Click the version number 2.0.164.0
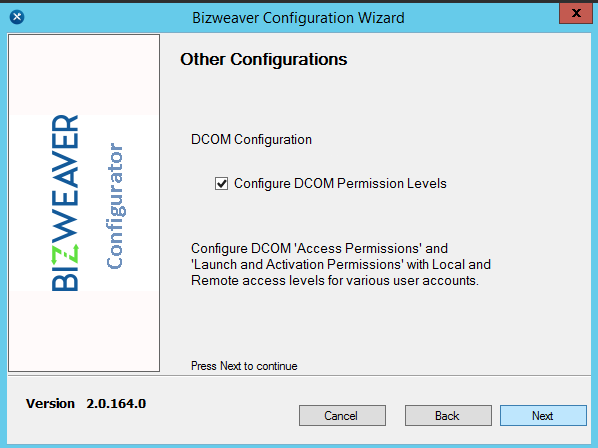 click(116, 403)
